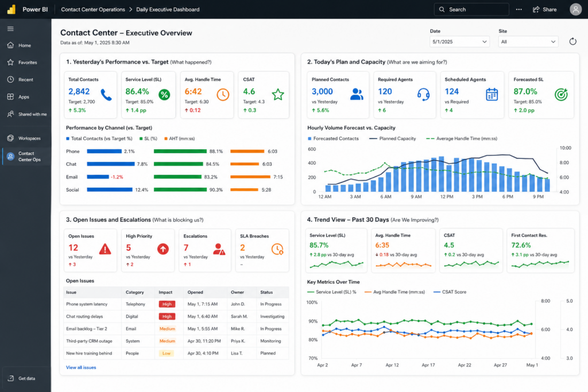Click the CSAT Score legend entry

(450, 292)
